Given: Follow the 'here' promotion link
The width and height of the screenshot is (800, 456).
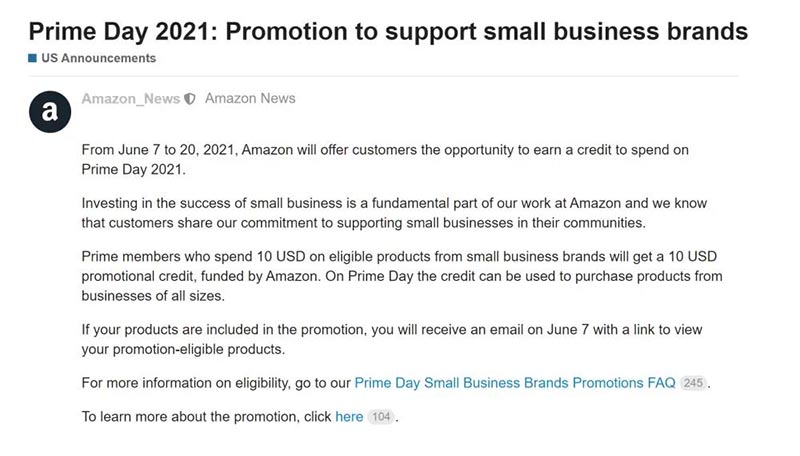Looking at the screenshot, I should [349, 416].
